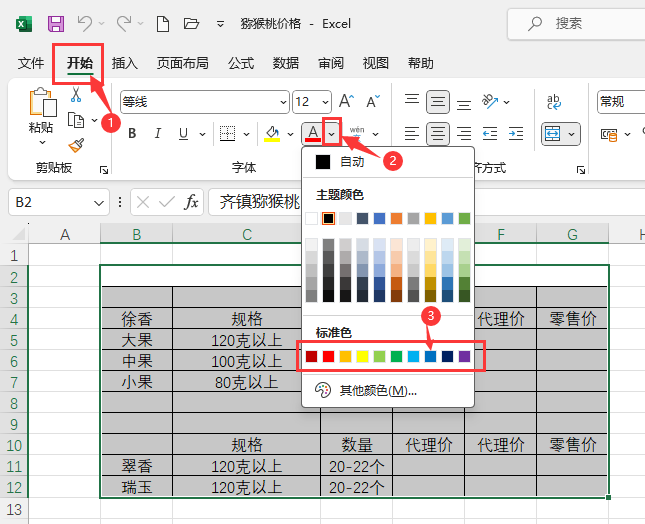
Task: Click the Wrap Text icon
Action: [554, 102]
